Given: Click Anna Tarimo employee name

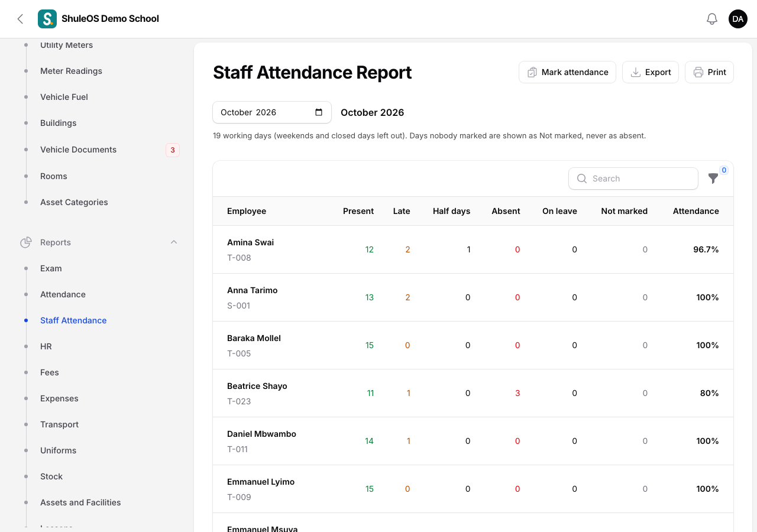Looking at the screenshot, I should 252,290.
